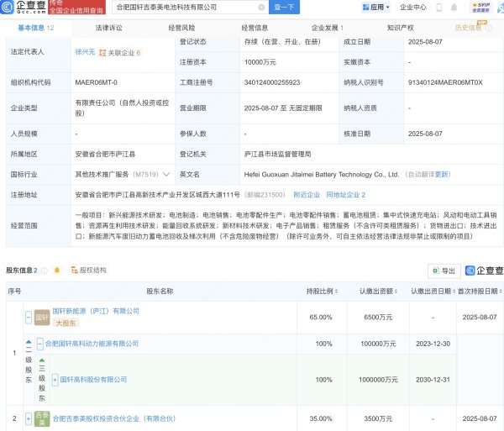Open the Qichacha logo homepage
The width and height of the screenshot is (504, 431).
(24, 7)
